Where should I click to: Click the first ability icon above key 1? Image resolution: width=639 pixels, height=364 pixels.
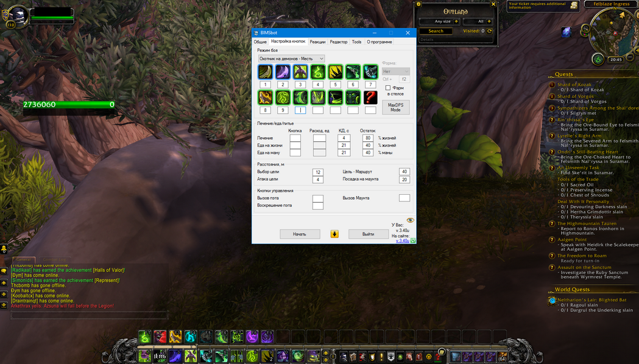click(x=265, y=72)
